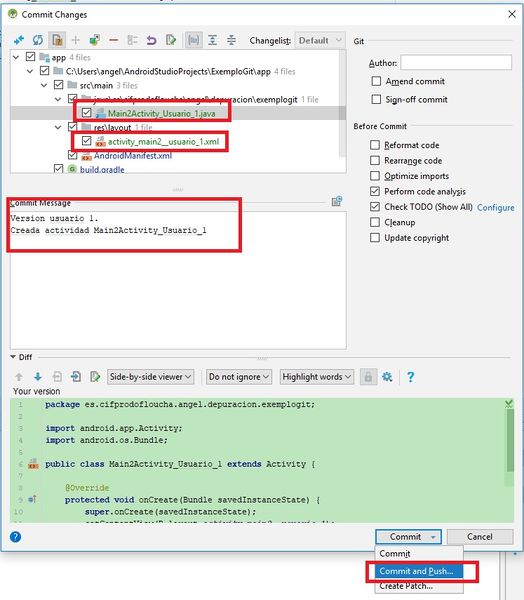Click the layout file gutter icon beside class
The width and height of the screenshot is (524, 600).
[x=33, y=464]
